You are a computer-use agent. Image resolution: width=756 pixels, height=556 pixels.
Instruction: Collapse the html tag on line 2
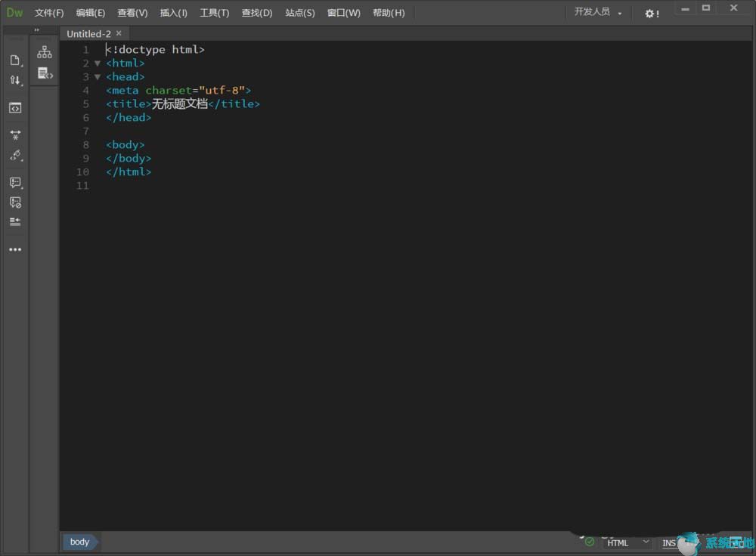point(98,63)
